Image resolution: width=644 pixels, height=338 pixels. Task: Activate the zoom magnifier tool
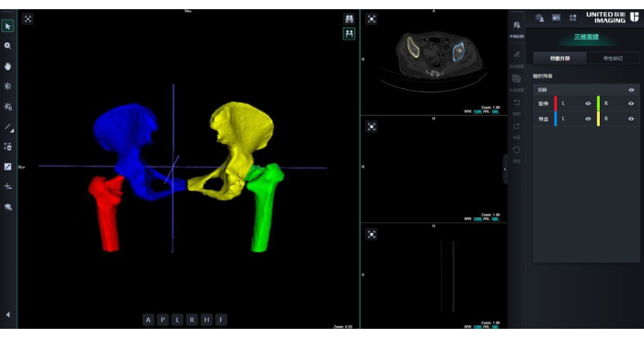7,46
